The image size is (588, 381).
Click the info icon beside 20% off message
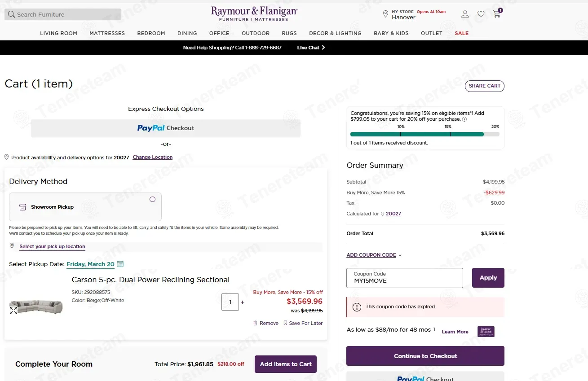[464, 119]
